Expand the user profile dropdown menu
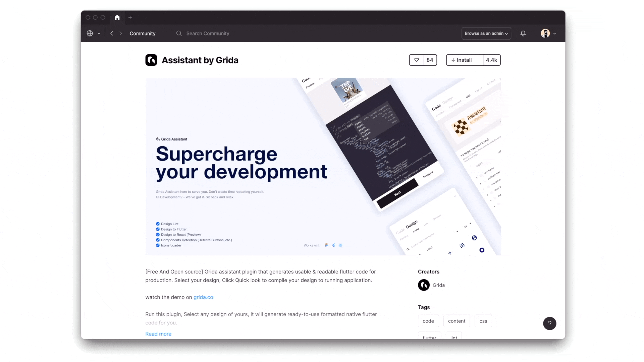 (555, 33)
